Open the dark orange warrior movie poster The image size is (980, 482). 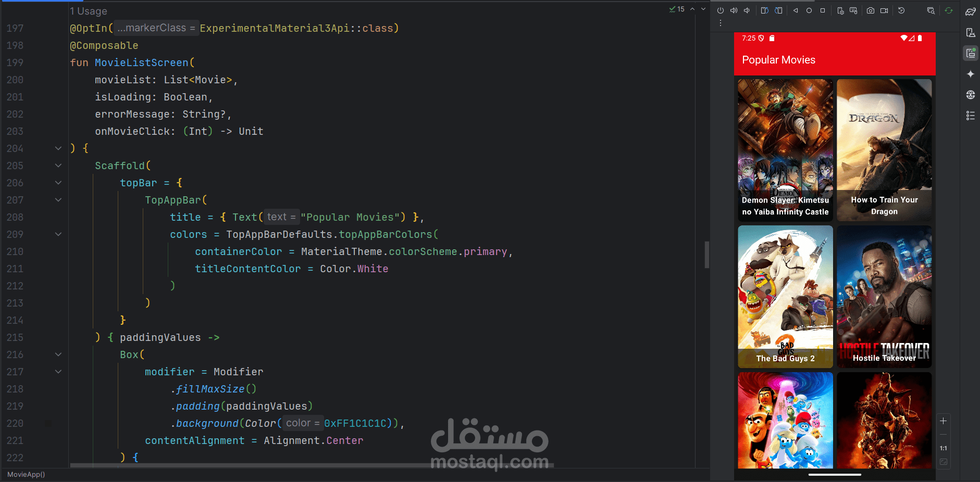[884, 420]
